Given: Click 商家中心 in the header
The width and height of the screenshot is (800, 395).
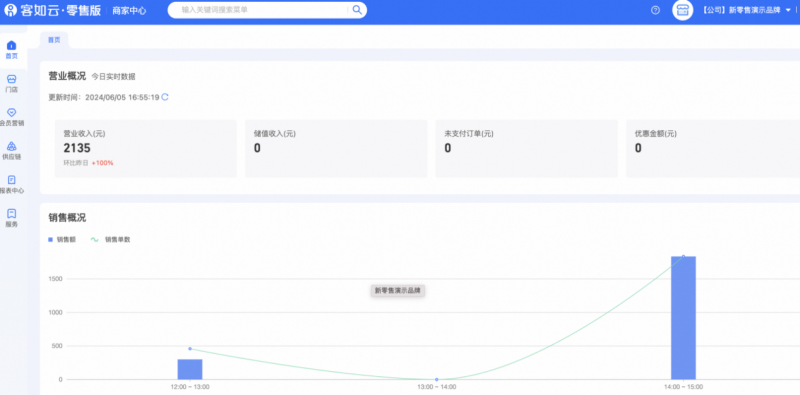Looking at the screenshot, I should point(129,10).
